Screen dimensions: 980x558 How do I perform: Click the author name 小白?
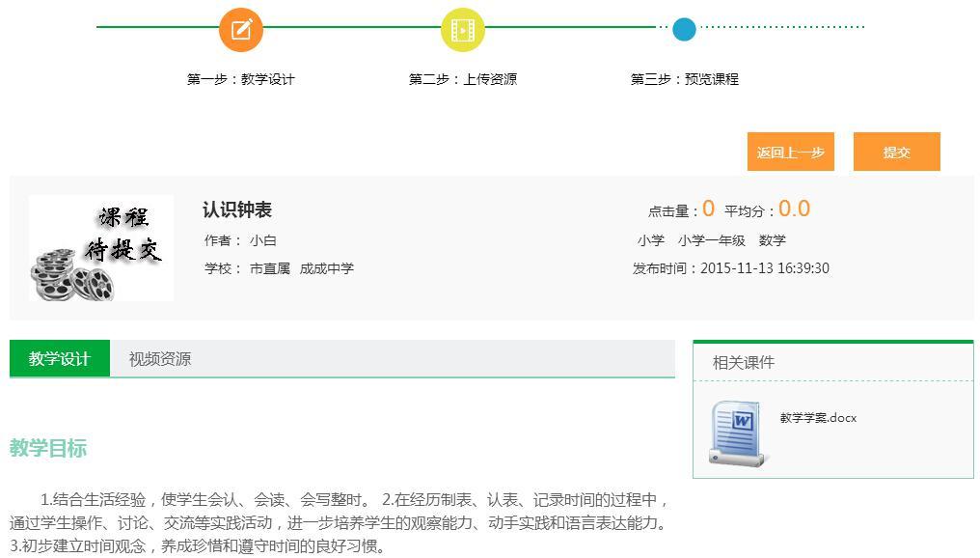pos(263,240)
